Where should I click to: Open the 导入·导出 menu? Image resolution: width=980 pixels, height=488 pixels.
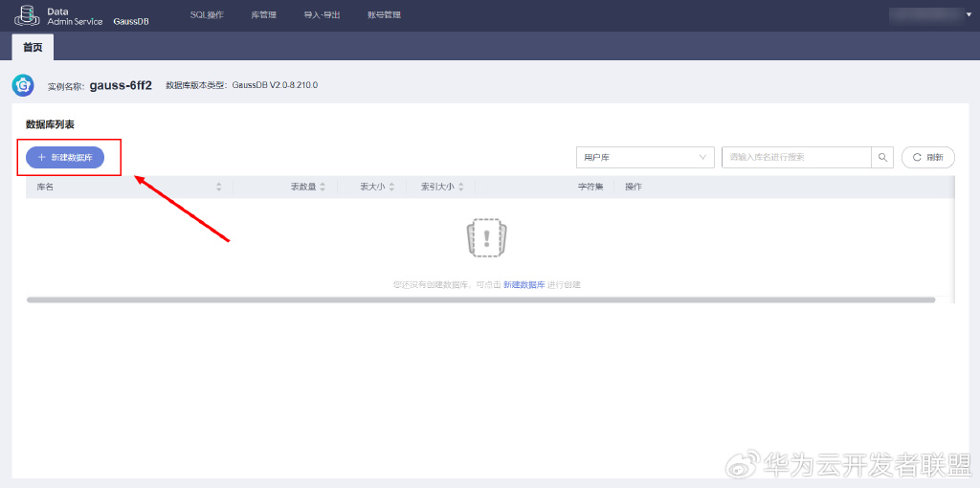322,15
